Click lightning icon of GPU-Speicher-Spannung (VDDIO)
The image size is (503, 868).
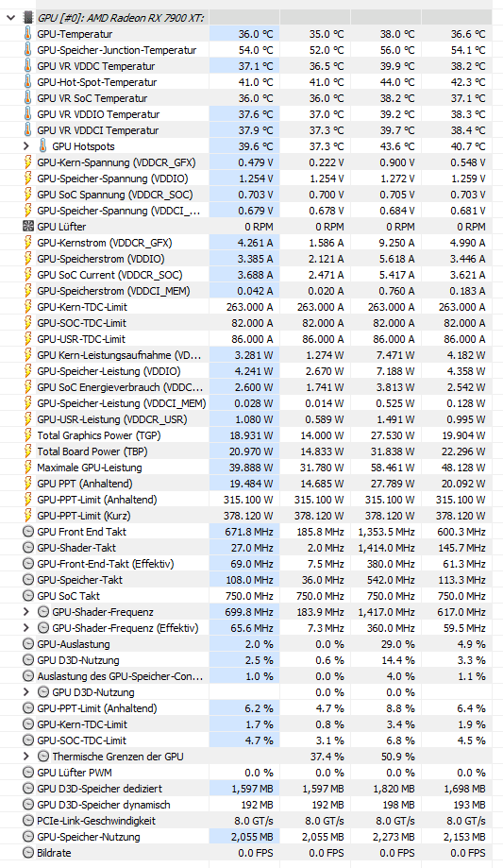point(27,179)
